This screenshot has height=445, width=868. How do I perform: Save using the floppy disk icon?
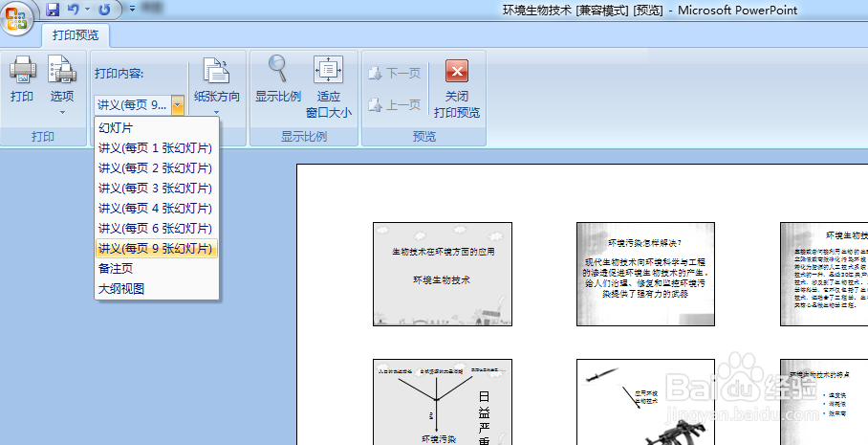(53, 9)
